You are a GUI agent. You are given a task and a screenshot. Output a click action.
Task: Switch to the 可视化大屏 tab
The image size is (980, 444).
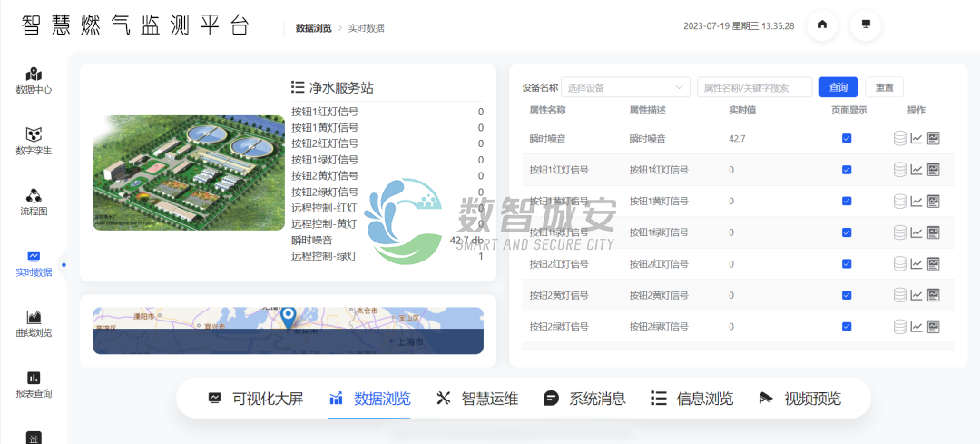(256, 398)
